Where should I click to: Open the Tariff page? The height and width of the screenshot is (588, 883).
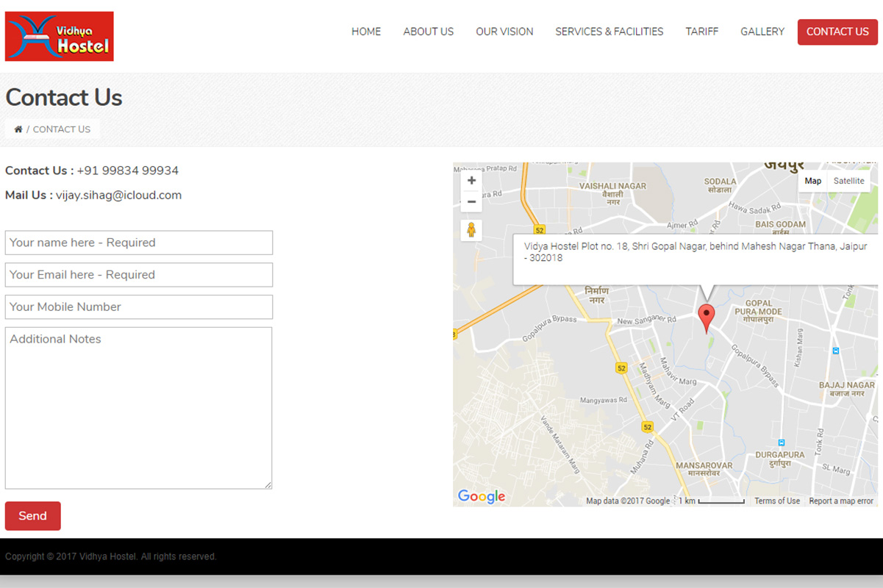click(x=701, y=32)
